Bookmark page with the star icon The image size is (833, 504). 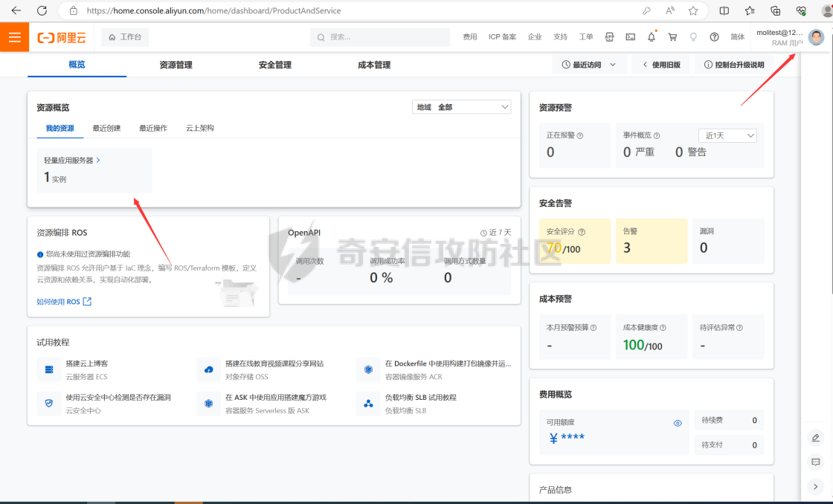(693, 10)
